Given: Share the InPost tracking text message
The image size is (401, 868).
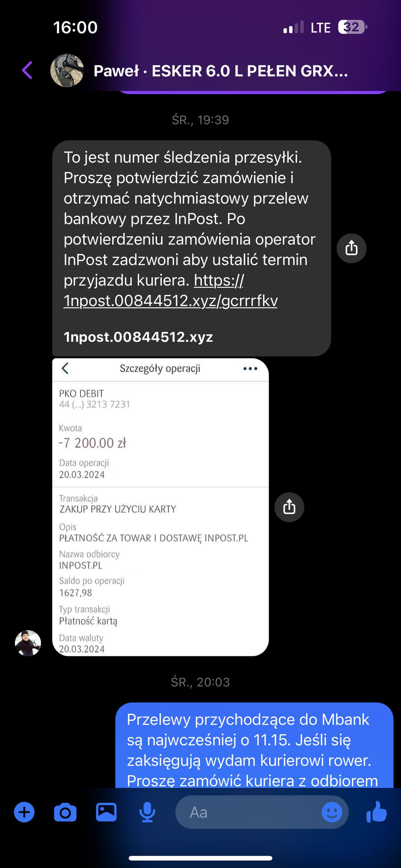Looking at the screenshot, I should click(351, 248).
